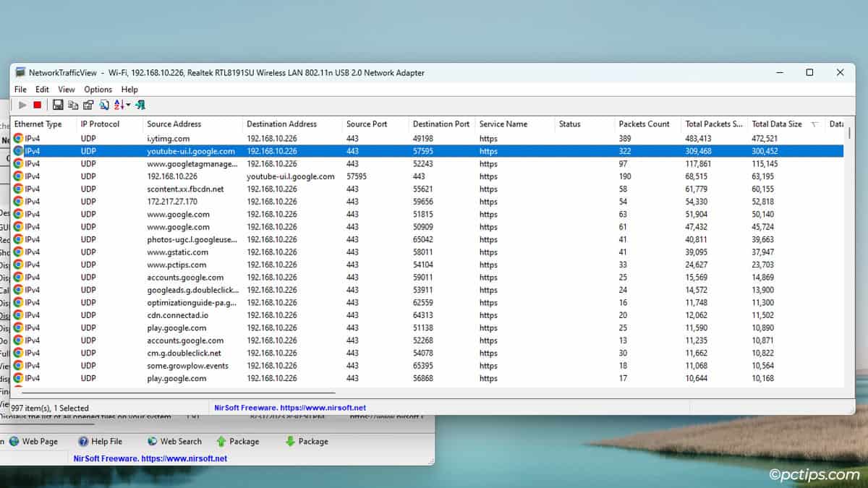868x488 pixels.
Task: Open the View menu
Action: 67,90
